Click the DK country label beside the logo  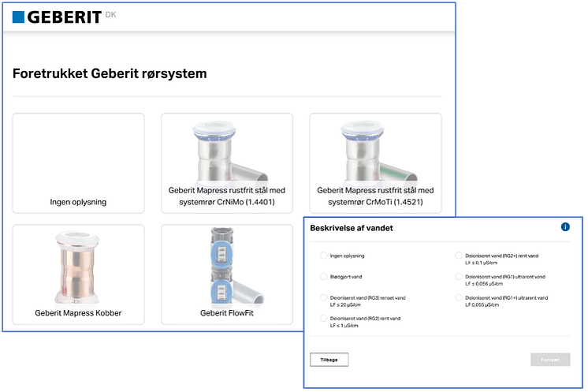[x=110, y=15]
